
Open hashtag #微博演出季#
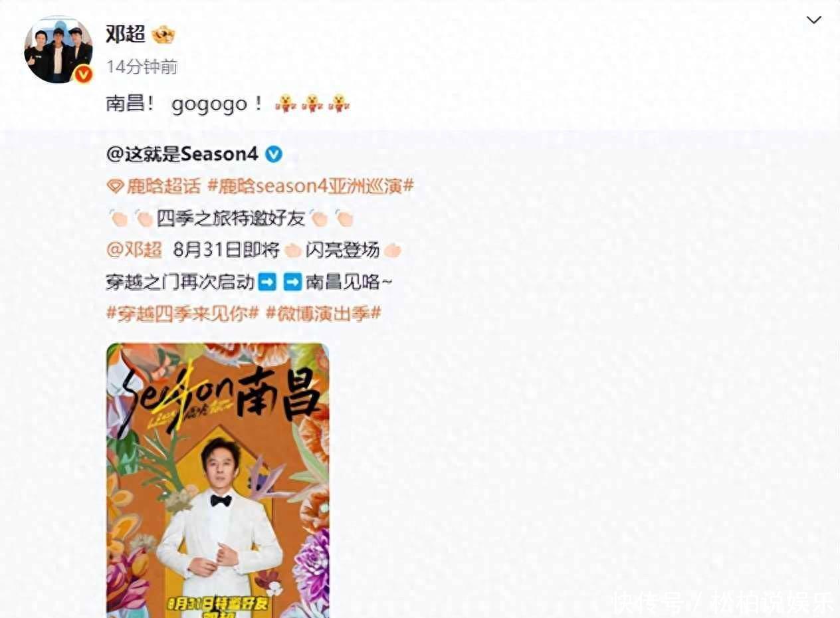click(x=323, y=314)
